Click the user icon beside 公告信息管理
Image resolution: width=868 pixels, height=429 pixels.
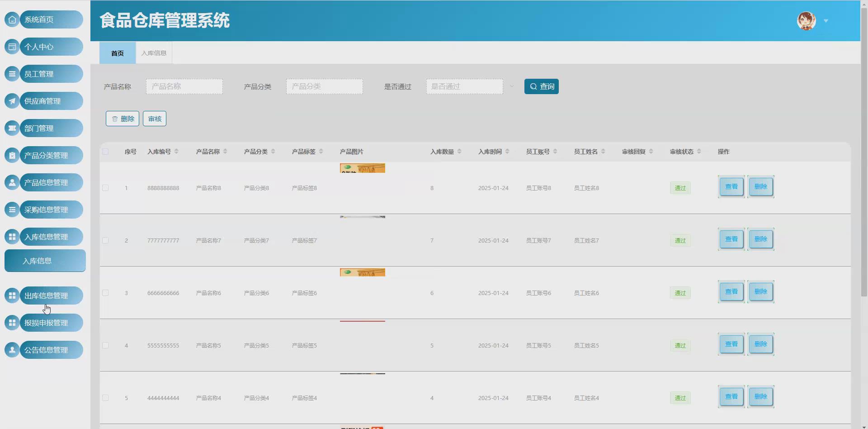(12, 350)
